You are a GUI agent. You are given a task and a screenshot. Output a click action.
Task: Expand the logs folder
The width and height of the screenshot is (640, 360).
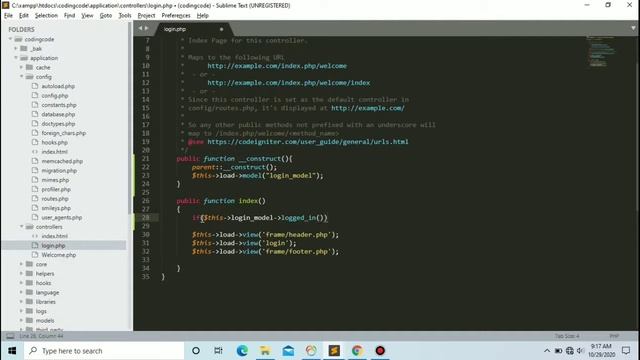21,311
